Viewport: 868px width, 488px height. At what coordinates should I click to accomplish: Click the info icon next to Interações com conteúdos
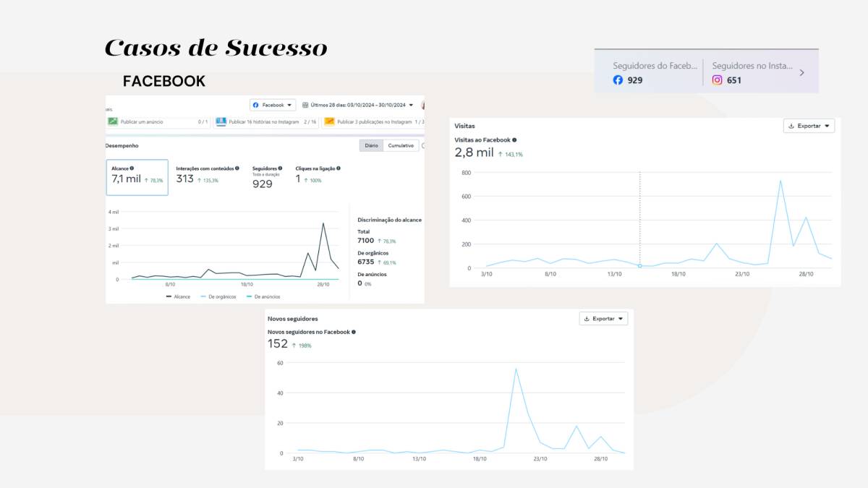[x=237, y=168]
